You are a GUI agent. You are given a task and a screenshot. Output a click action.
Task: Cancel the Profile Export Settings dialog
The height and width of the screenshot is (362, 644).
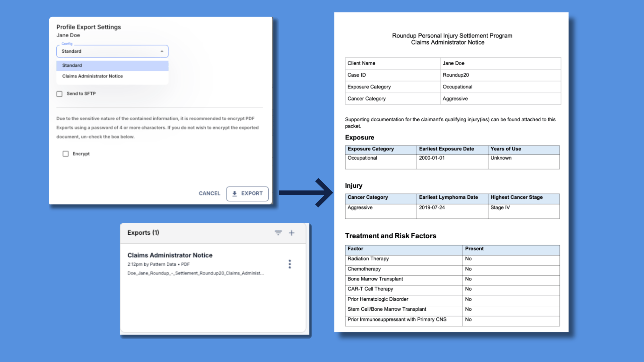(x=209, y=193)
